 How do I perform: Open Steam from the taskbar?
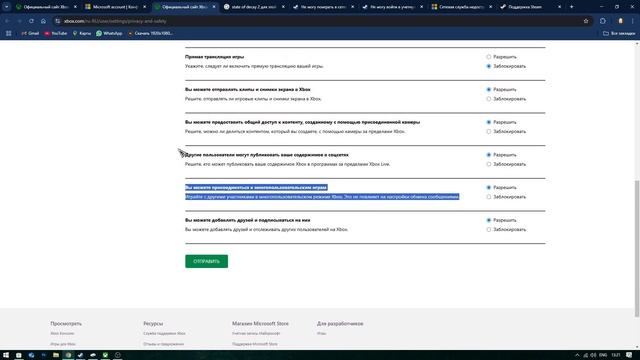point(80,355)
